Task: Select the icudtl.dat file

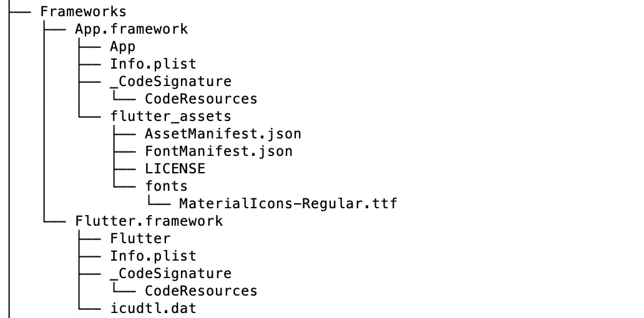Action: [x=153, y=308]
